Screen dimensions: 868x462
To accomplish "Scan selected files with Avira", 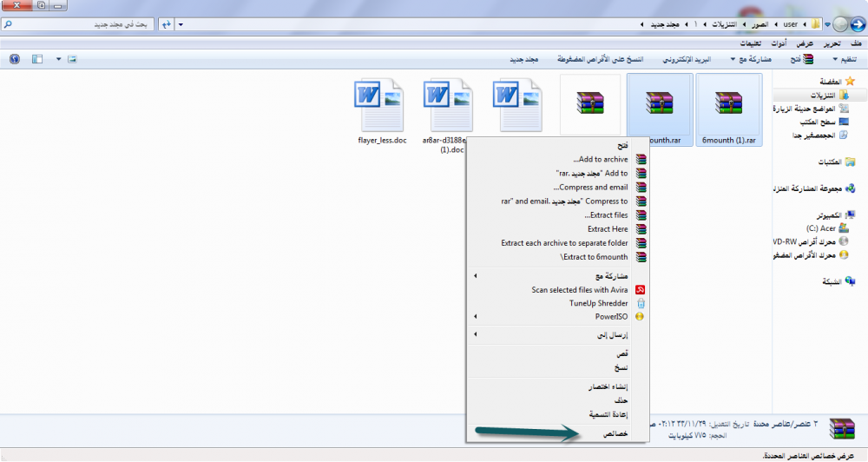I will click(580, 290).
